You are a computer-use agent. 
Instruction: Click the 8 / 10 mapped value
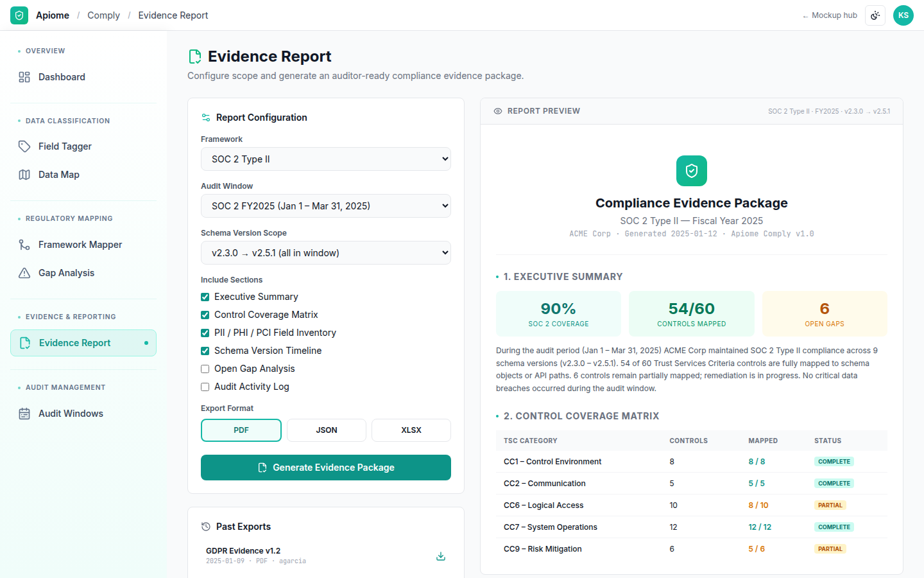coord(758,505)
